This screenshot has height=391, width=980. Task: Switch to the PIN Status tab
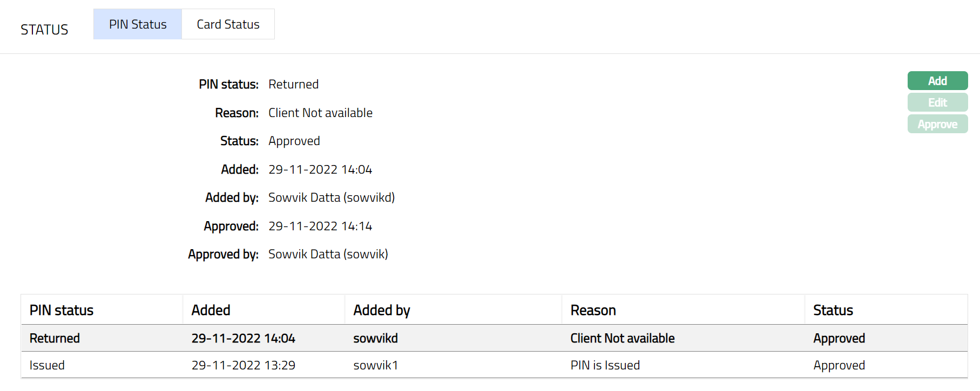pos(138,24)
